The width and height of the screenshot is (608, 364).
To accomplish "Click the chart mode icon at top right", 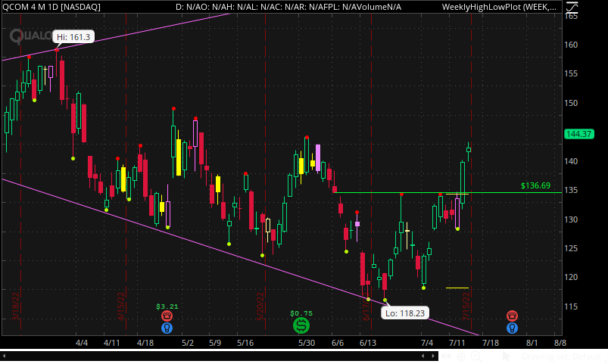I will tap(572, 7).
